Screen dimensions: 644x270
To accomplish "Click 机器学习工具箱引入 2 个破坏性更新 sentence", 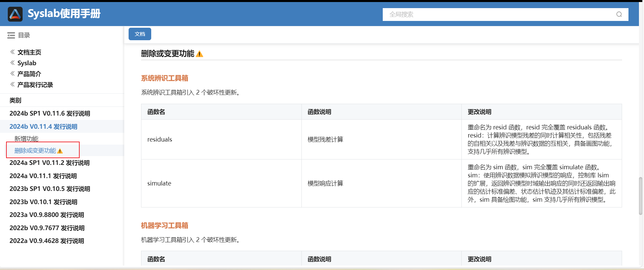I will (191, 240).
